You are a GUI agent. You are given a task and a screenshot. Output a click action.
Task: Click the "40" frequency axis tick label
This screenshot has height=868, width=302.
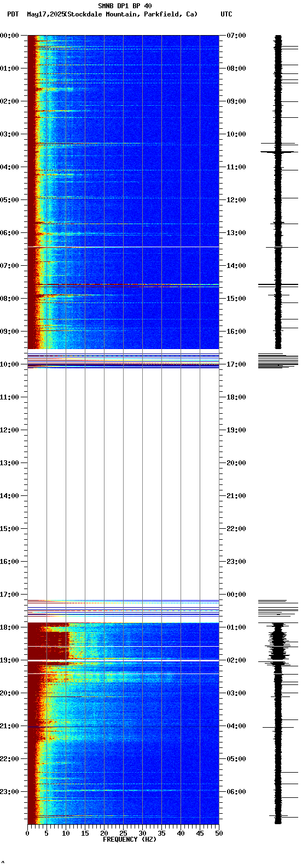click(181, 833)
